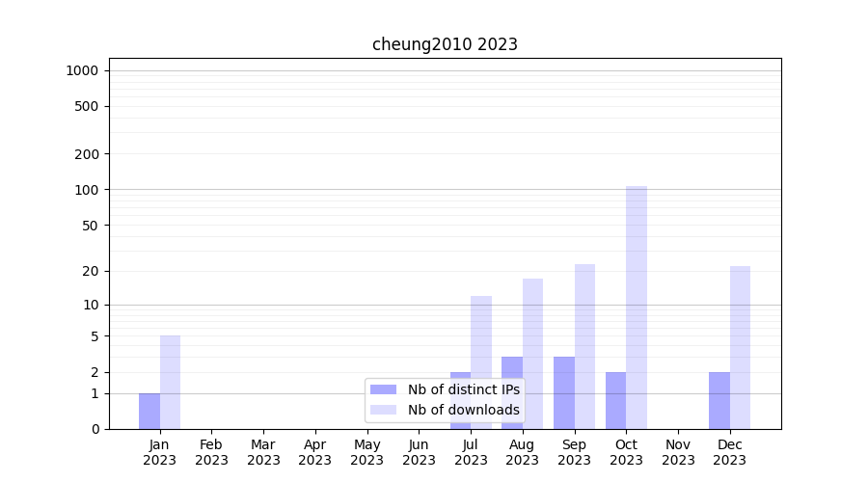Click the tall Oct 2023 downloads bar

(x=637, y=307)
